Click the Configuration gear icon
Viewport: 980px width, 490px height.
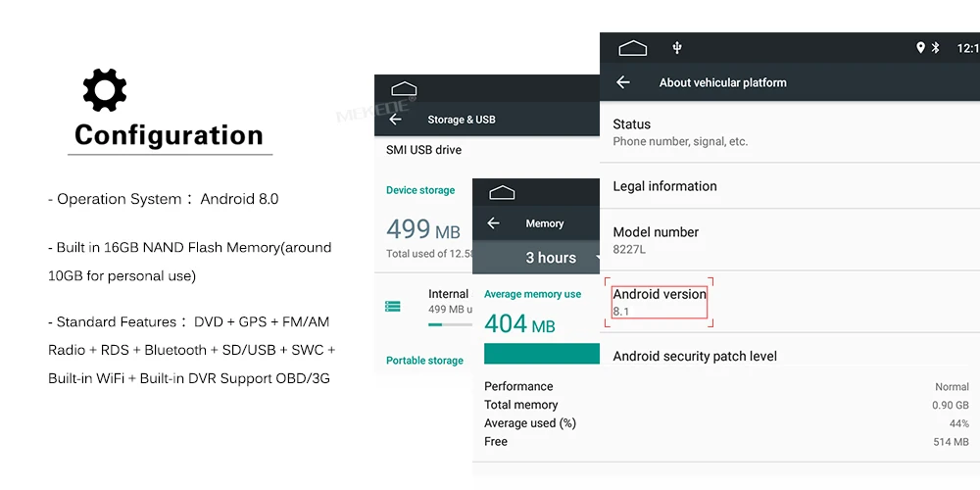(105, 90)
